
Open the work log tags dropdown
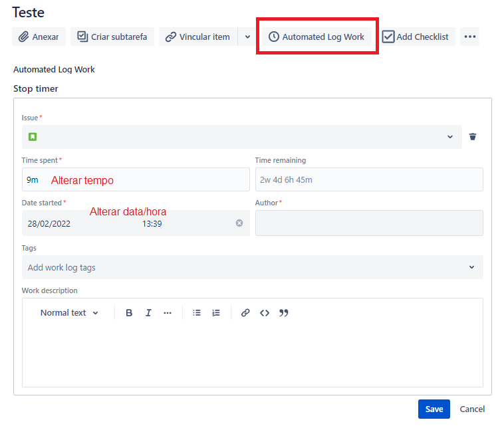[471, 267]
